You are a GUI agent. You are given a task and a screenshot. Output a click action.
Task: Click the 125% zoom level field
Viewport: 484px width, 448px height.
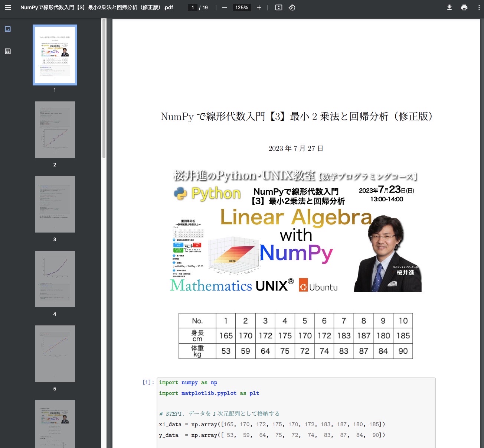242,7
